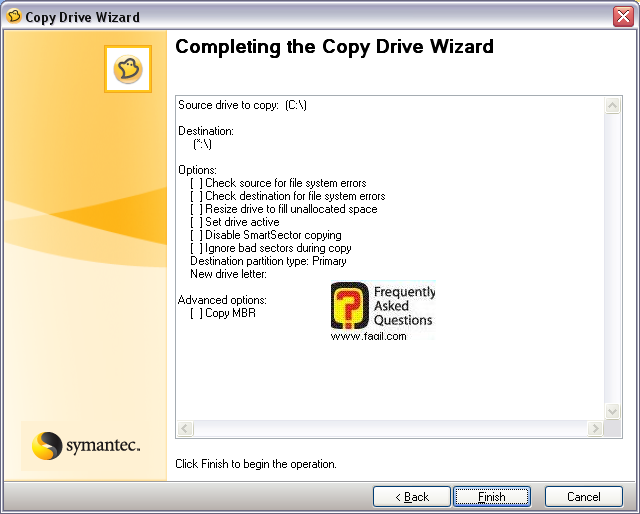Click the Frequently Asked Questions question mark image
Screen dimensions: 640x514
tap(350, 307)
